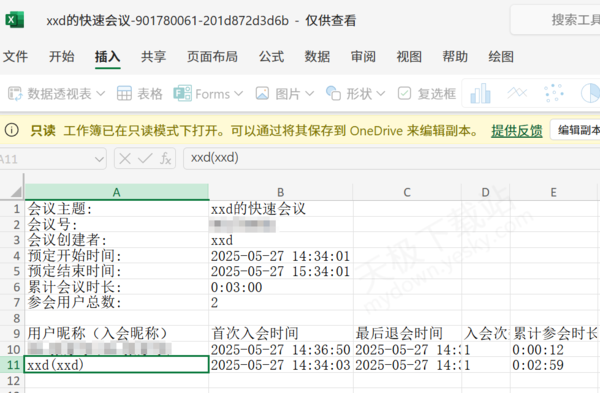This screenshot has height=393, width=600.
Task: Click cell 累计参会时长 header
Action: (x=554, y=334)
